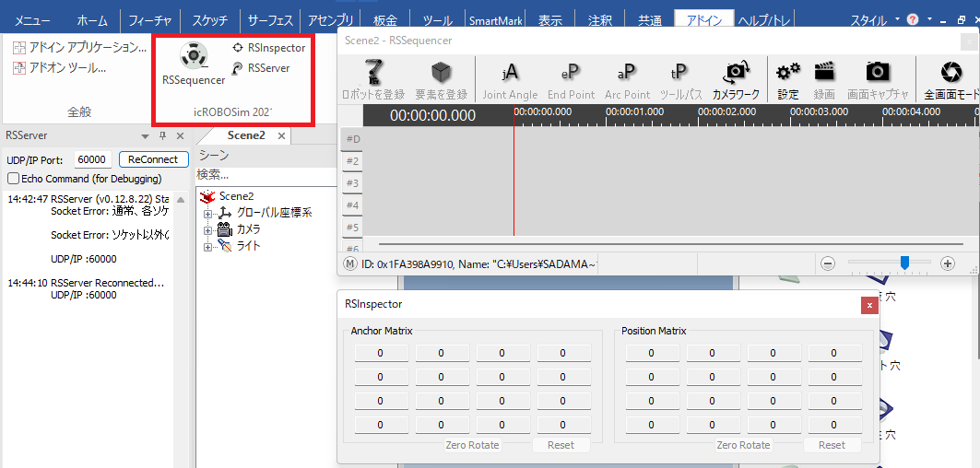Expand the カメラ tree node
Image resolution: width=980 pixels, height=468 pixels.
coord(208,230)
